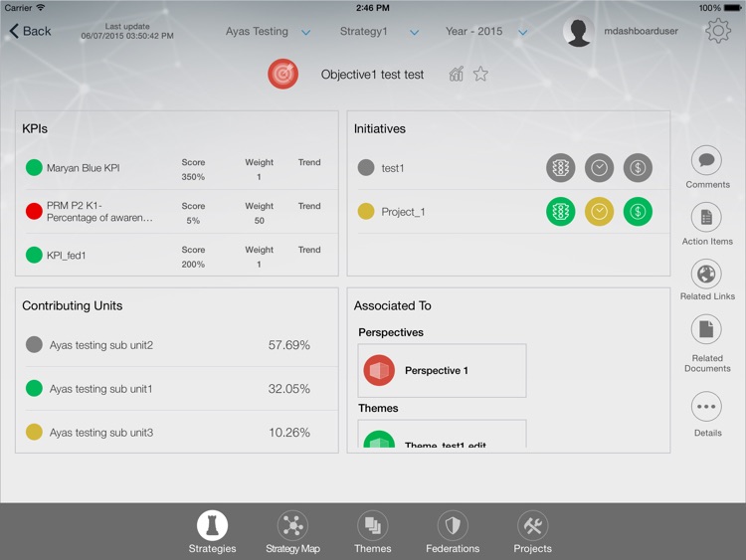Open the Details ellipsis icon
Screen dimensions: 746x560
[x=706, y=406]
